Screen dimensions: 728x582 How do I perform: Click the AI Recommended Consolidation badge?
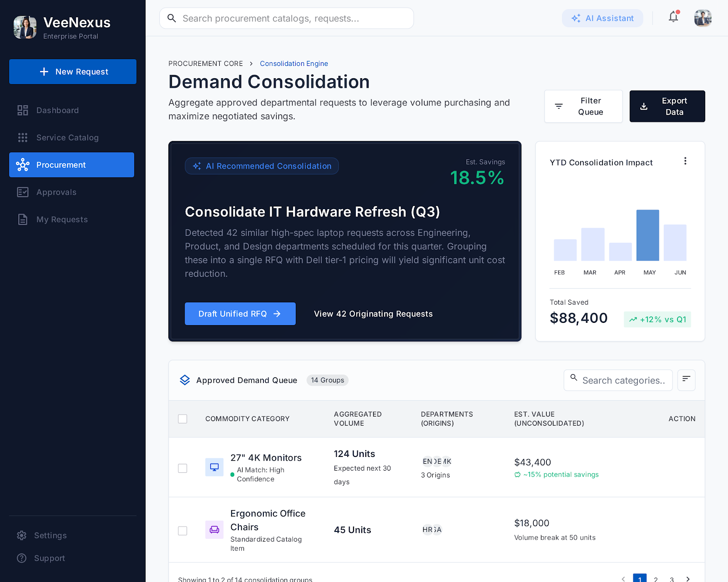[x=262, y=166]
